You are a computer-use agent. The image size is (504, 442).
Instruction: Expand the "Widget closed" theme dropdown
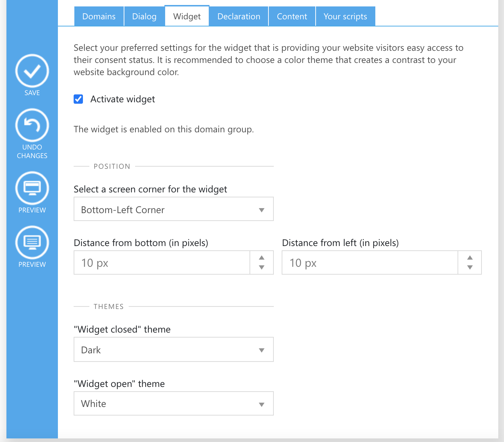pos(174,349)
